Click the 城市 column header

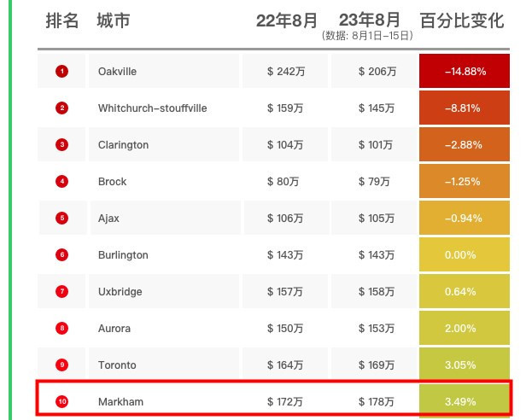(114, 21)
